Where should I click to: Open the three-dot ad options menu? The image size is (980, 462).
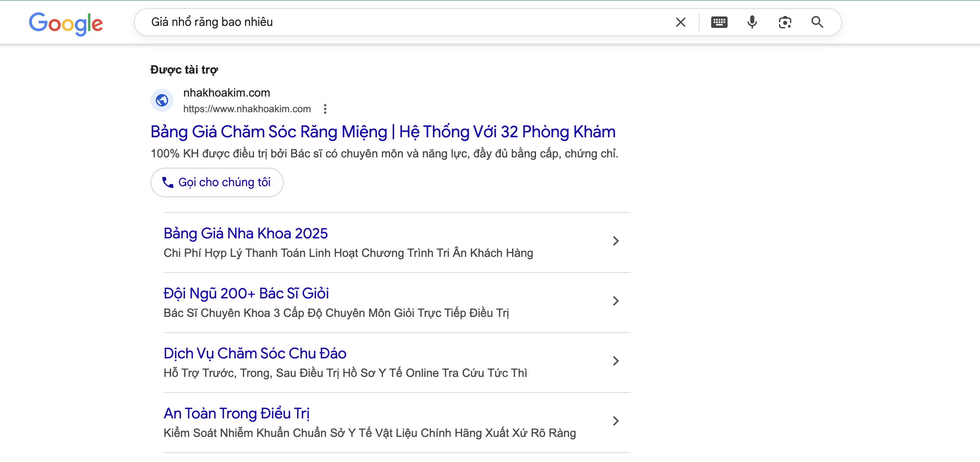click(325, 109)
